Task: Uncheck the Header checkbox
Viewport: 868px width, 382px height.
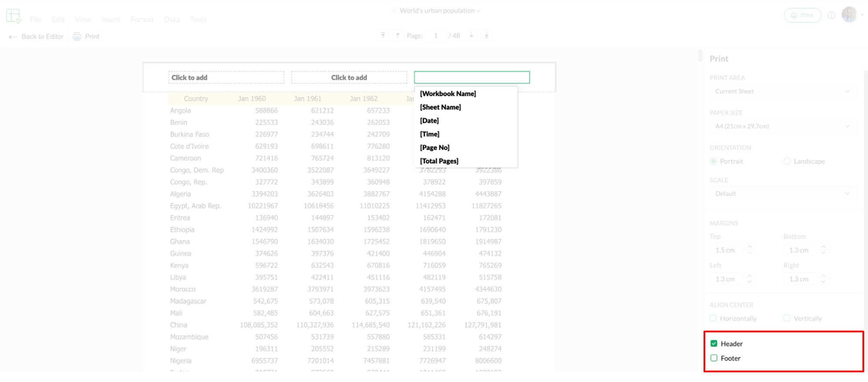Action: 714,343
